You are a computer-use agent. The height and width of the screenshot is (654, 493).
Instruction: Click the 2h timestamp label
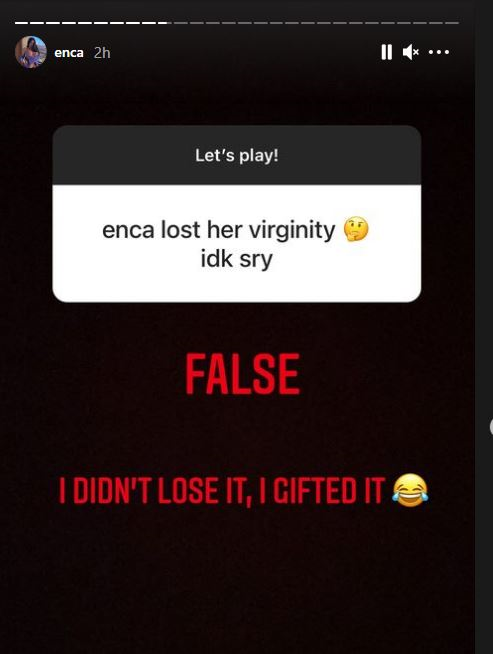pos(102,53)
